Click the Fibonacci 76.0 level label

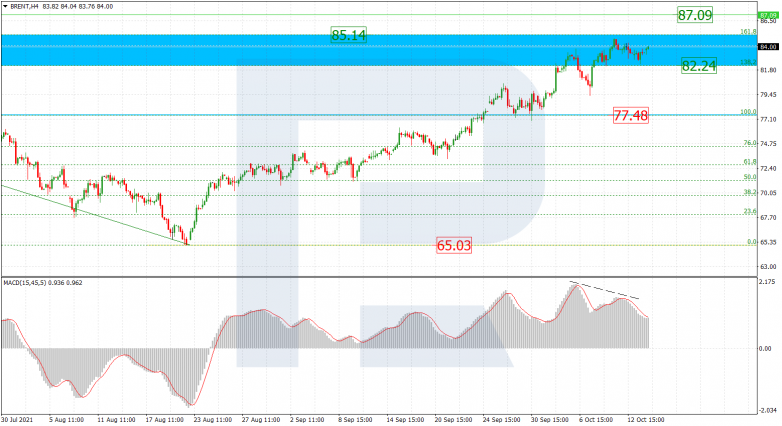click(x=750, y=143)
